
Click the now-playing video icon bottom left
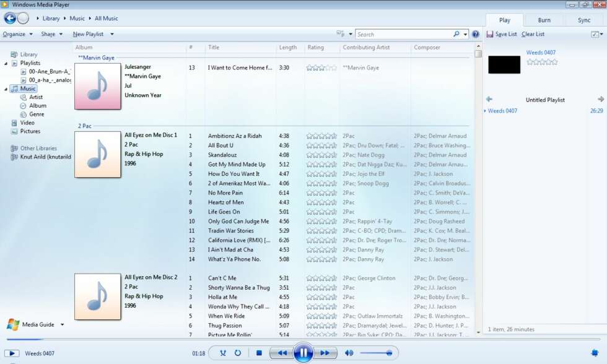pyautogui.click(x=12, y=353)
